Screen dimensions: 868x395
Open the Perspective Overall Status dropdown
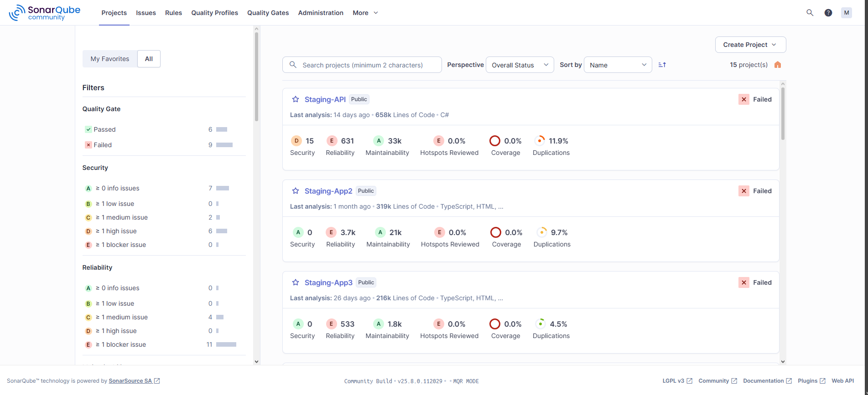[520, 65]
